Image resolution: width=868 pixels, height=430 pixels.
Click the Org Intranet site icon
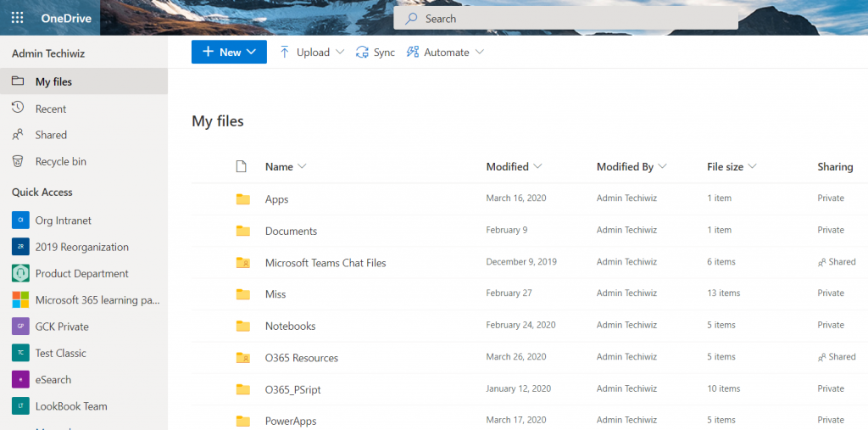coord(20,220)
